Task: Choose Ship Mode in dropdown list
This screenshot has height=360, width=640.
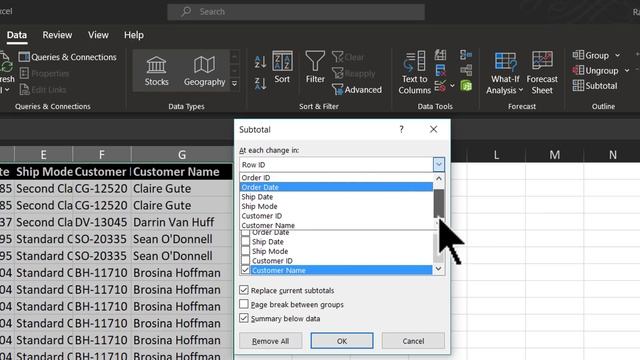Action: point(336,206)
